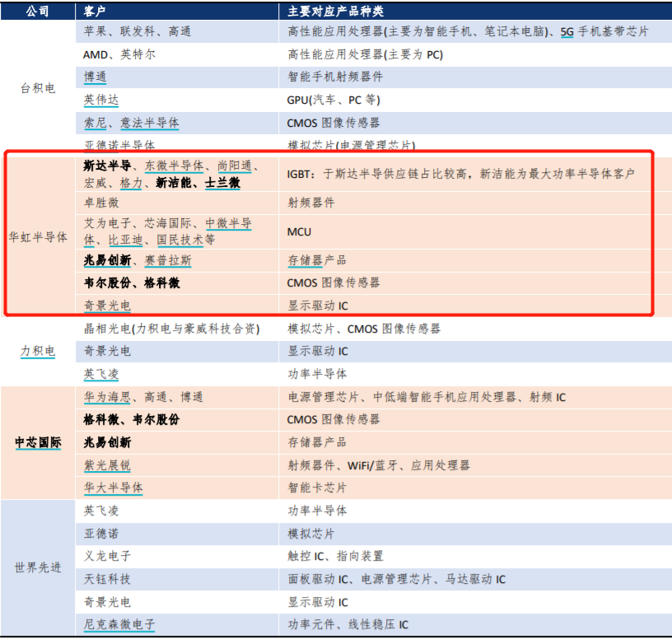Select the IGBT product description cell
This screenshot has height=639, width=672.
coord(475,174)
